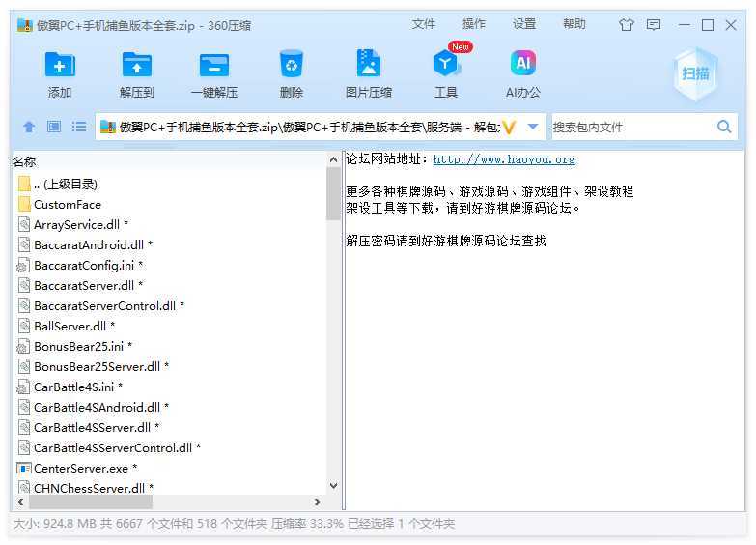Click the 扫描 (Scan) hexagon button
The height and width of the screenshot is (545, 756).
[695, 74]
